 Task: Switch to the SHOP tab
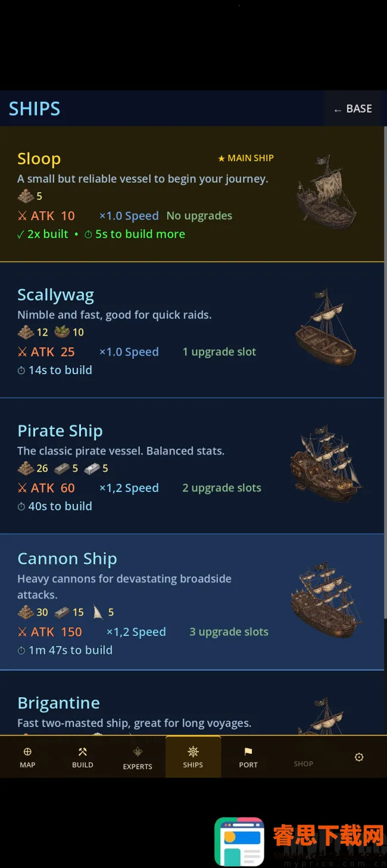[303, 763]
